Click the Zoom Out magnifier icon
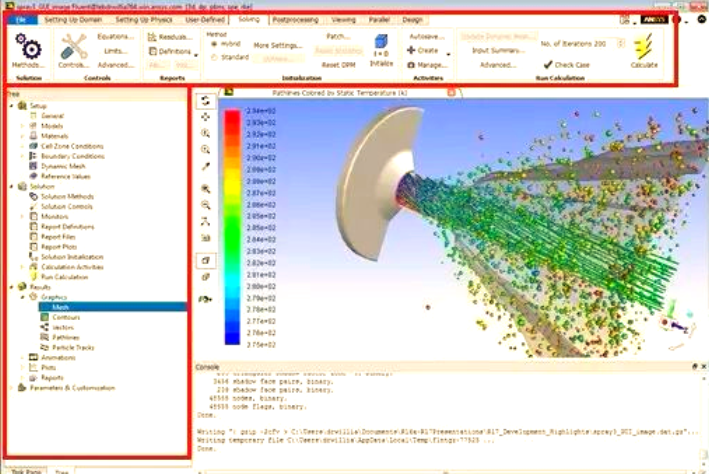The height and width of the screenshot is (474, 709). 206,205
